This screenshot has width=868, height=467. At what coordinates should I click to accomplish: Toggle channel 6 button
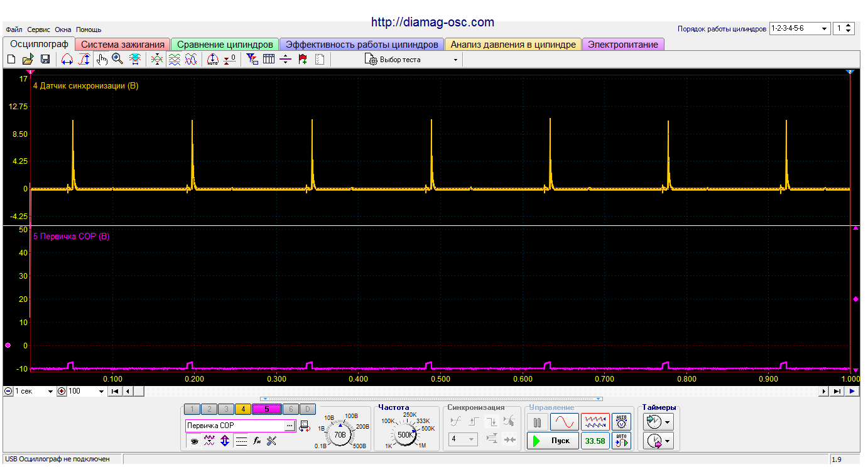290,409
